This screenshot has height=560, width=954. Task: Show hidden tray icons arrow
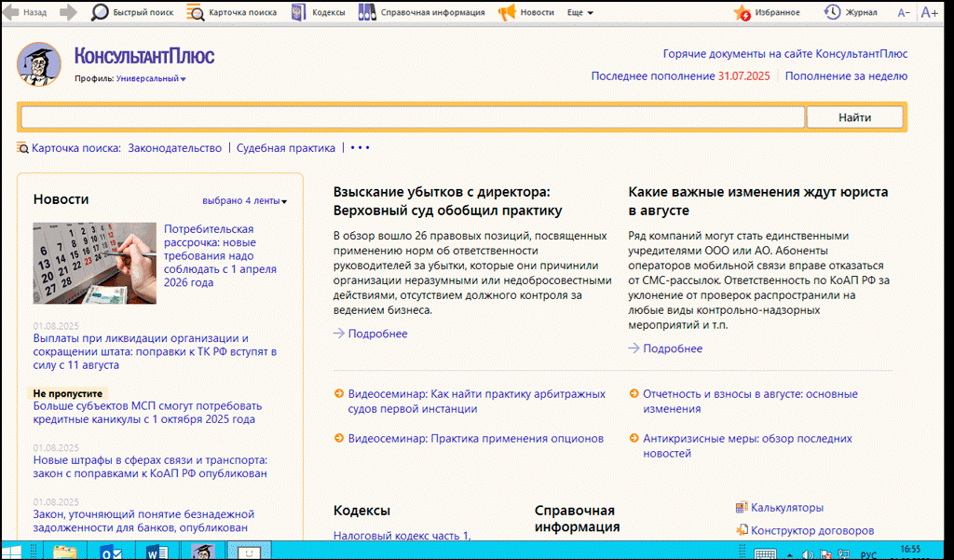pos(790,555)
